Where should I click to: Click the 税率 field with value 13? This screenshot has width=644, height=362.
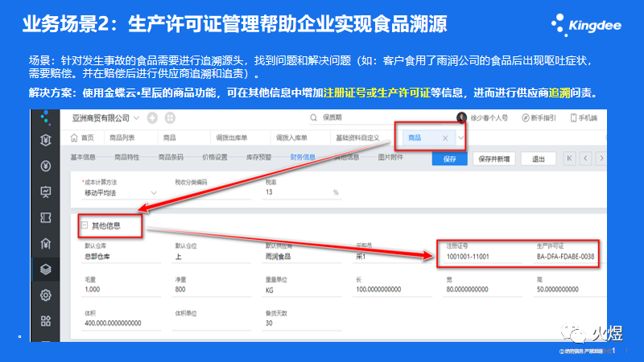click(x=302, y=192)
